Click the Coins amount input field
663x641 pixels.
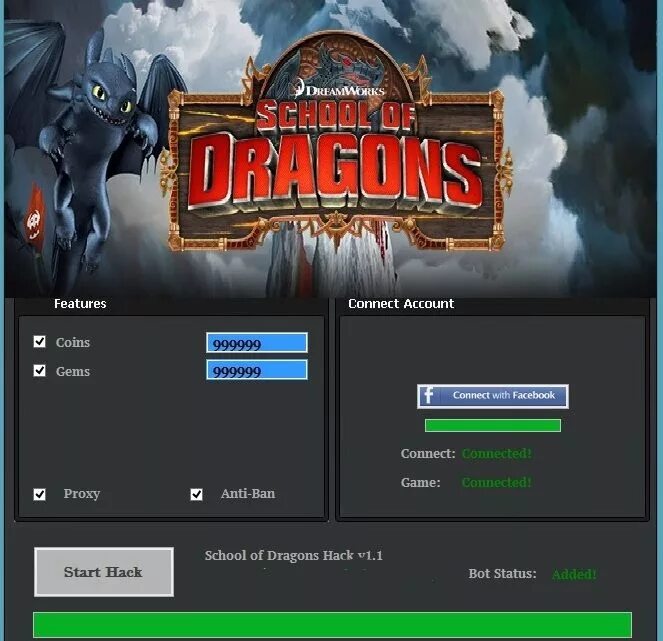(x=257, y=343)
